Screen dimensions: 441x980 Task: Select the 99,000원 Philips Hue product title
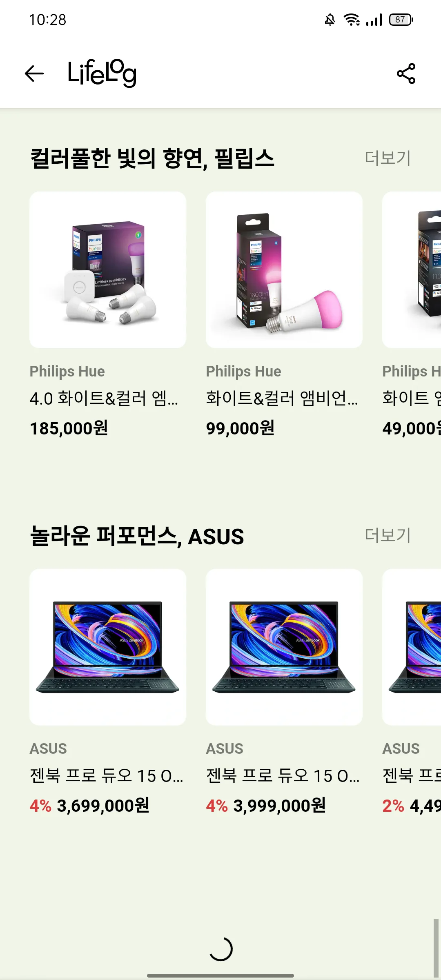pos(282,398)
